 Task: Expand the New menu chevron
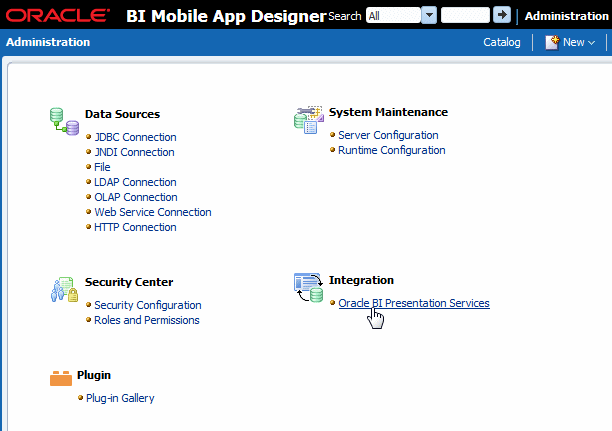pos(591,43)
